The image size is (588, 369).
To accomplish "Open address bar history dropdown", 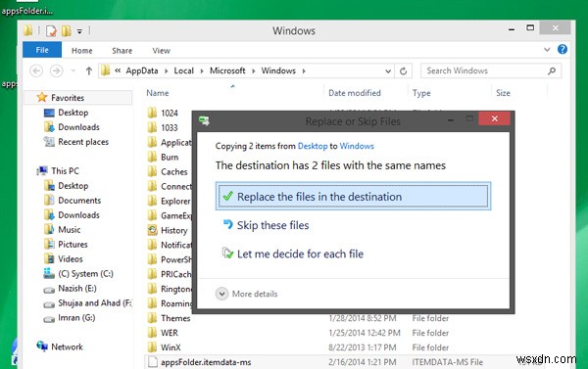I will (x=388, y=70).
